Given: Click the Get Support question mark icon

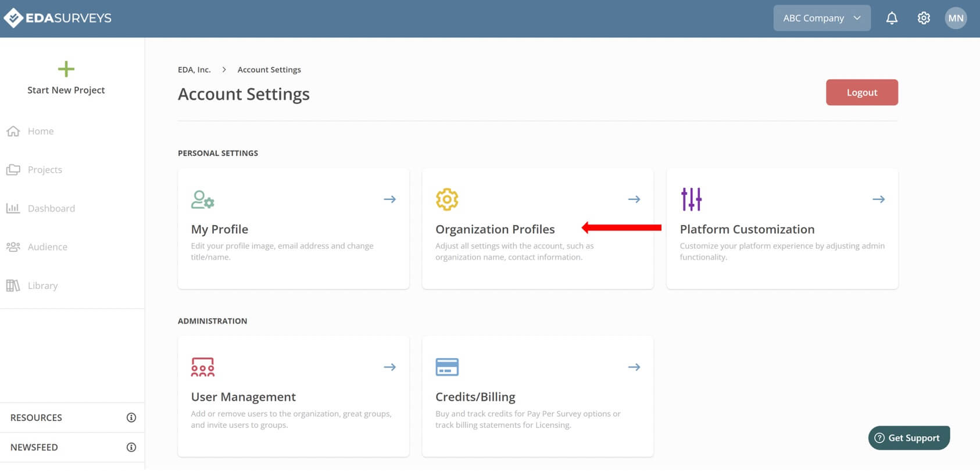Looking at the screenshot, I should tap(879, 438).
